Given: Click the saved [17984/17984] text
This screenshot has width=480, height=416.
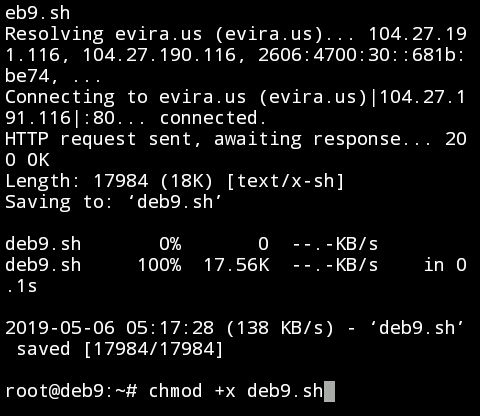Looking at the screenshot, I should [120, 349].
